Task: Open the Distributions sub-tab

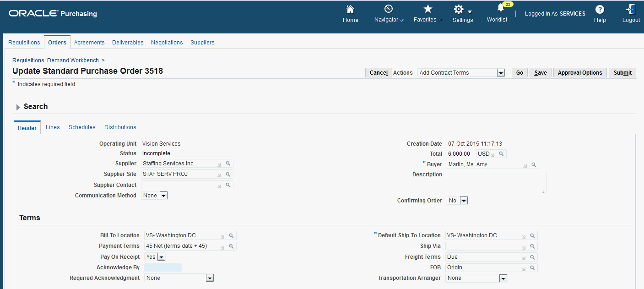Action: [x=120, y=127]
